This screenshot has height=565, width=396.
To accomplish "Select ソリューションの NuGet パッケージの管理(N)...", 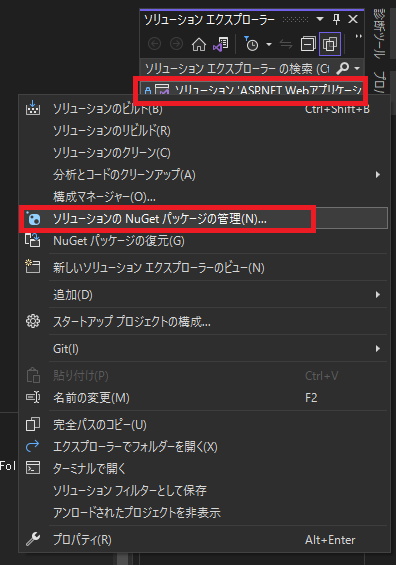I will point(205,218).
